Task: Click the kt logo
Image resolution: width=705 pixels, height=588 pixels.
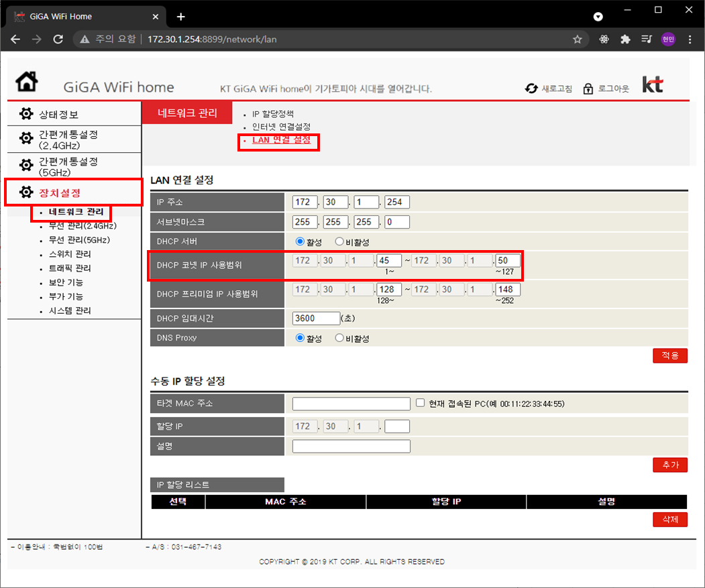Action: (653, 84)
